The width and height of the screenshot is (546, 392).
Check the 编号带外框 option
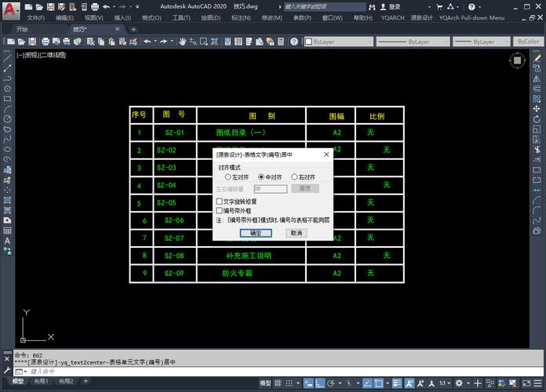click(220, 210)
